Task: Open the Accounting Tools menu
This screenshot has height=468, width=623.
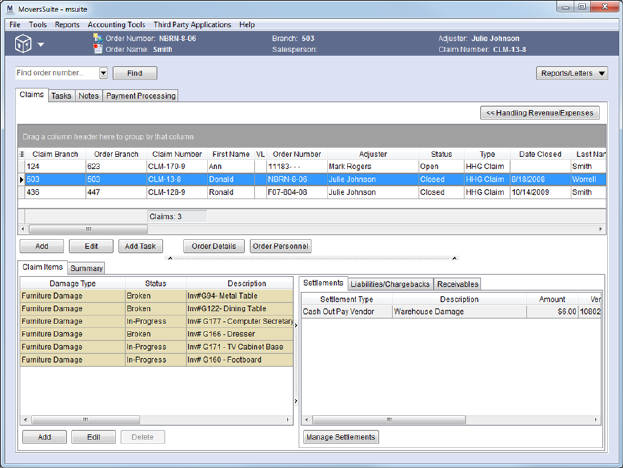Action: coord(115,24)
